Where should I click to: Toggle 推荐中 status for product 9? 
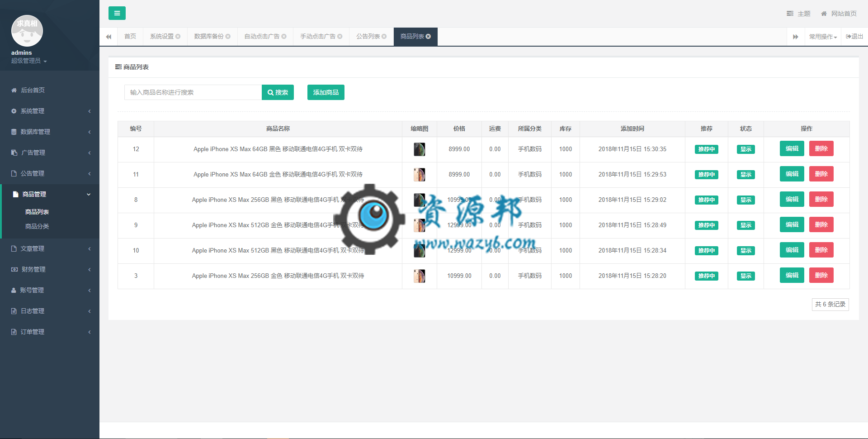(707, 225)
